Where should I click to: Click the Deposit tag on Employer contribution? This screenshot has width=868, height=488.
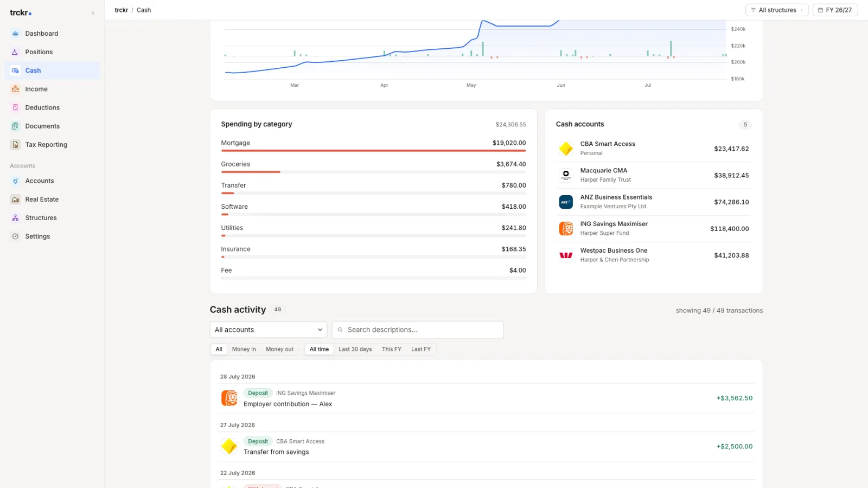[x=258, y=393]
